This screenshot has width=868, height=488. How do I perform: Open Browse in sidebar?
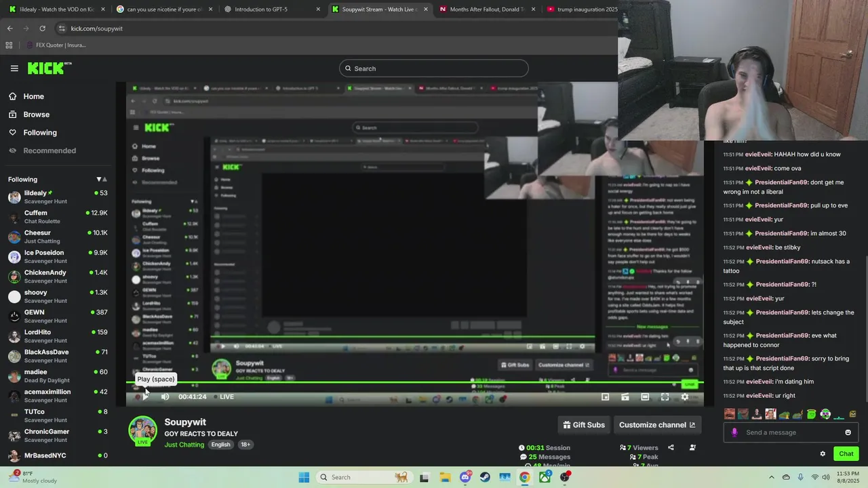[29, 115]
